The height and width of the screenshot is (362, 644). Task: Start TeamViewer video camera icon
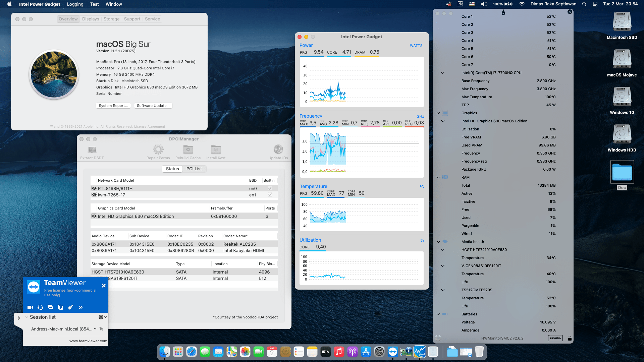pos(30,307)
